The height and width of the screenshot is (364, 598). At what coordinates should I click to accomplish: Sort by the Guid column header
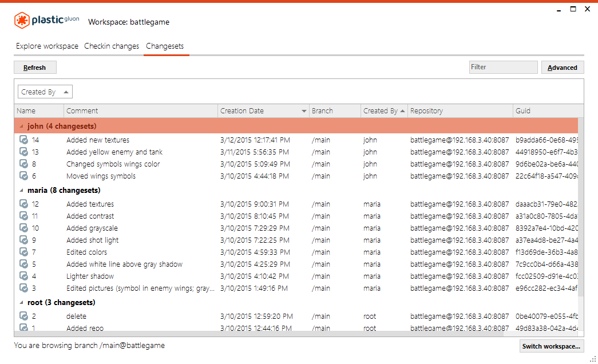tap(548, 111)
